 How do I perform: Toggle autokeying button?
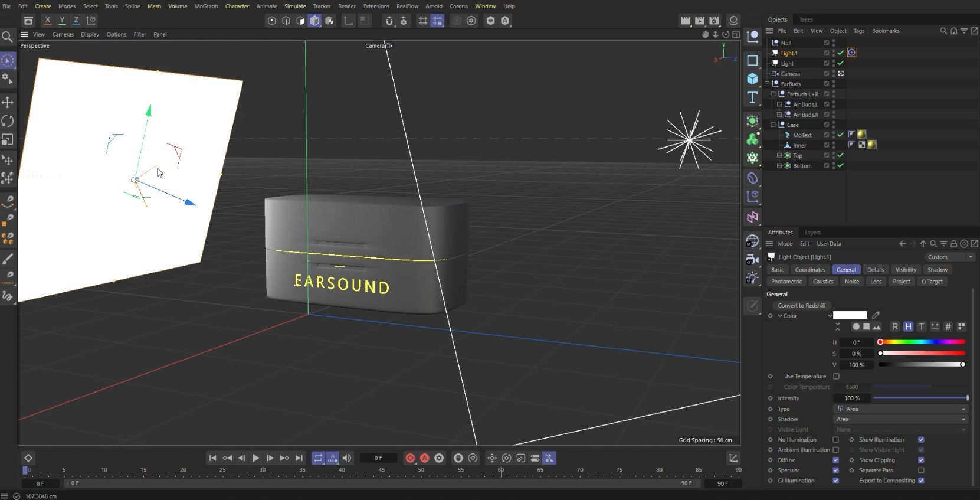click(x=424, y=458)
